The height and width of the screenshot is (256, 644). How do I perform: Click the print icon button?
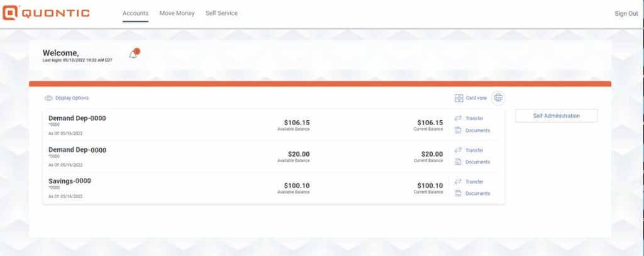pyautogui.click(x=498, y=97)
